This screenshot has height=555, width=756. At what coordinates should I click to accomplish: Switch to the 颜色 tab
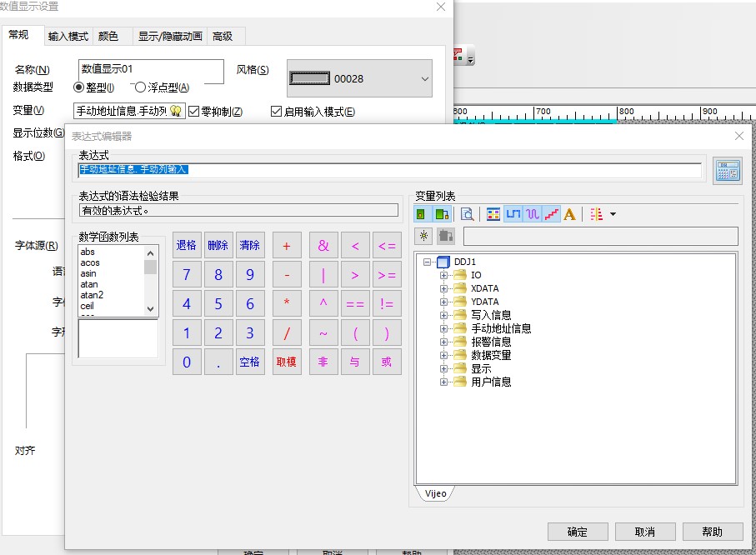coord(108,36)
